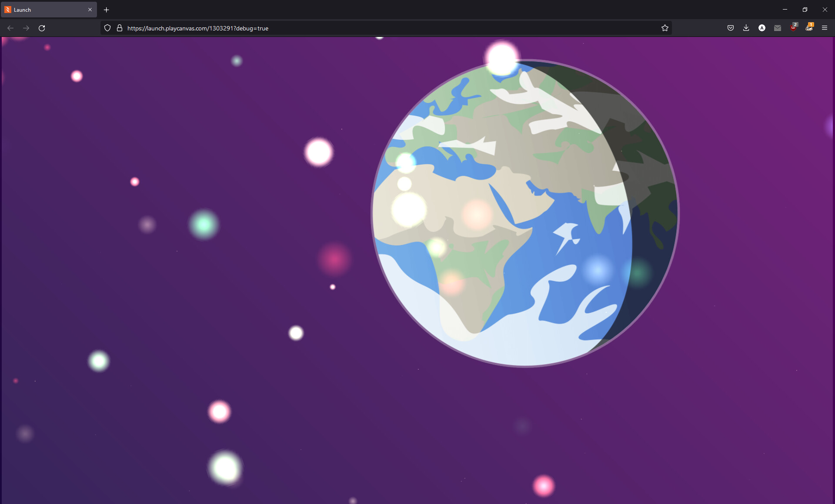Open the Firefox account avatar icon
Viewport: 835px width, 504px height.
tap(762, 28)
